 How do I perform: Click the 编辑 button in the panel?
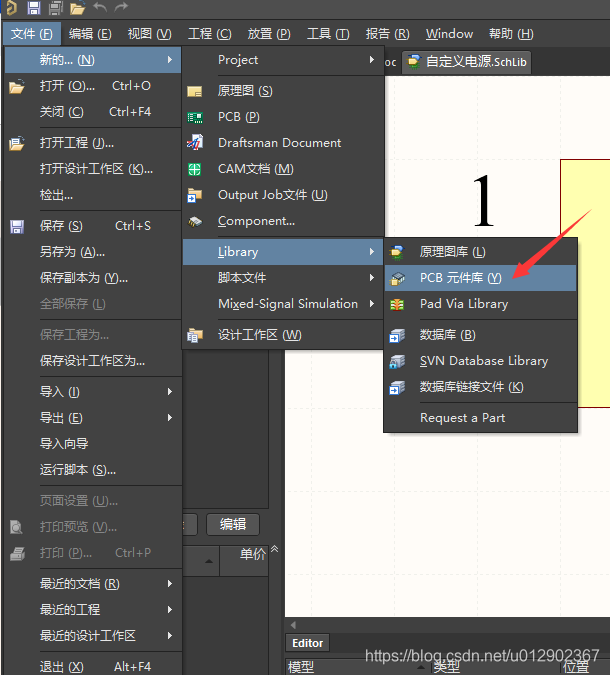(233, 524)
